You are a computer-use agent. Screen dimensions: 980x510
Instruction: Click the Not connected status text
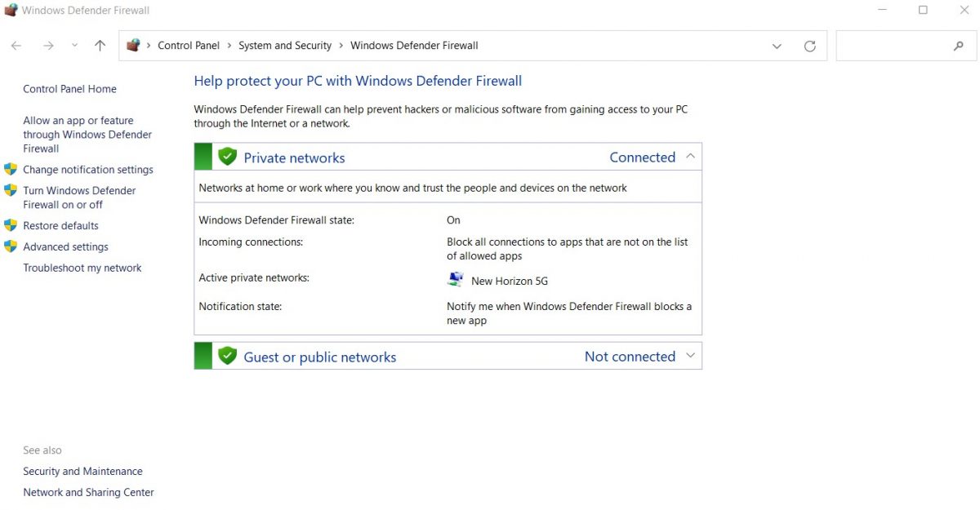(630, 357)
